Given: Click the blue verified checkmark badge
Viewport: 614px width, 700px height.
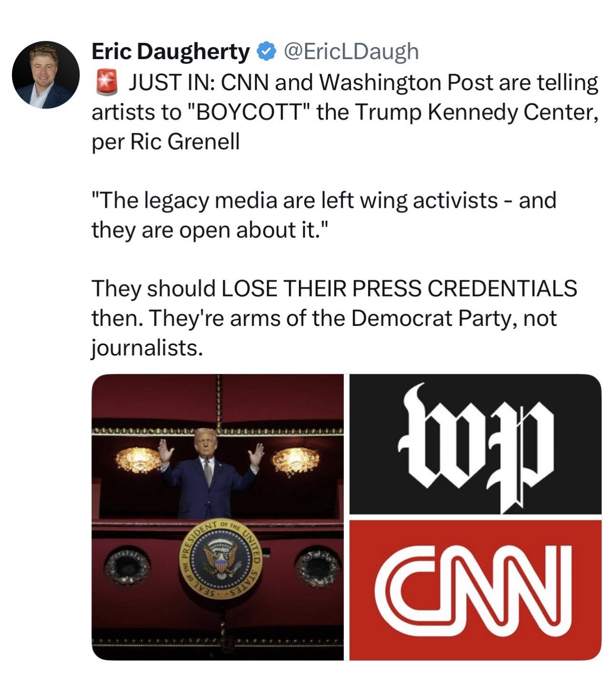Looking at the screenshot, I should click(x=266, y=51).
